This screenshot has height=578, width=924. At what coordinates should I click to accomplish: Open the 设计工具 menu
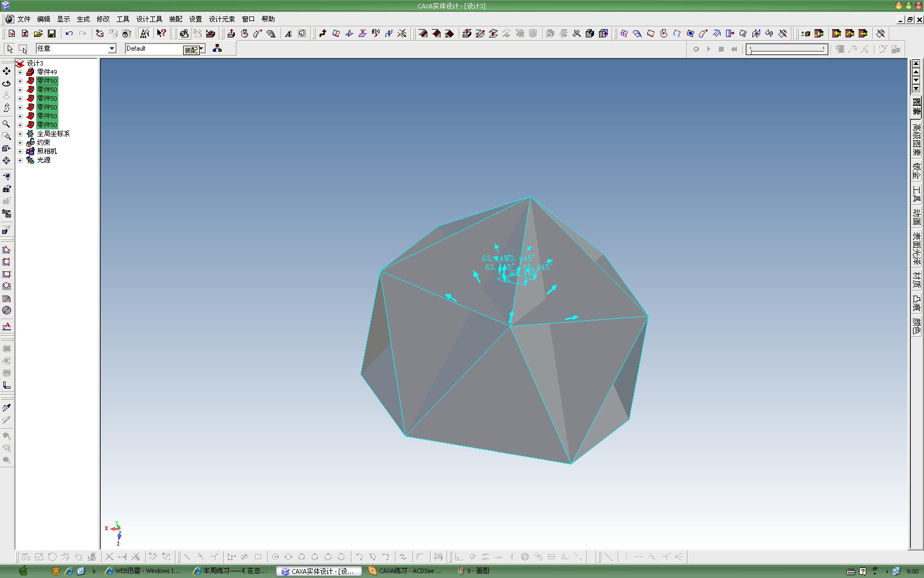tap(149, 19)
